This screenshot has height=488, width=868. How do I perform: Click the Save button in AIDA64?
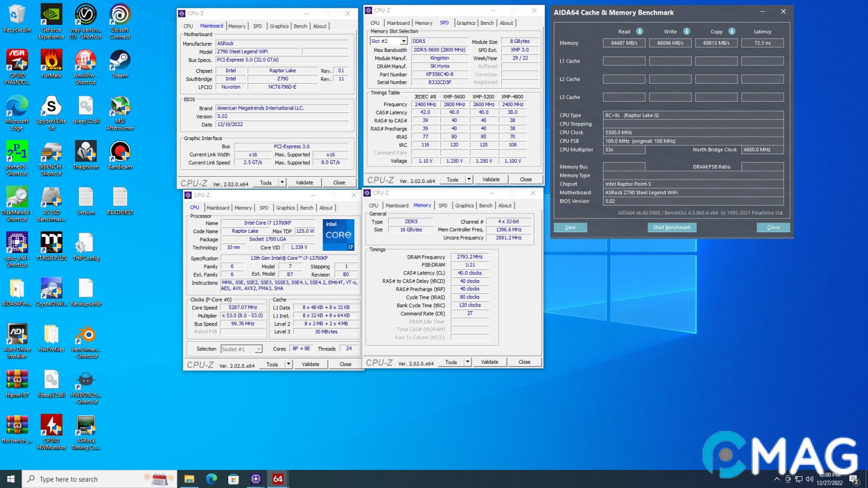[570, 228]
